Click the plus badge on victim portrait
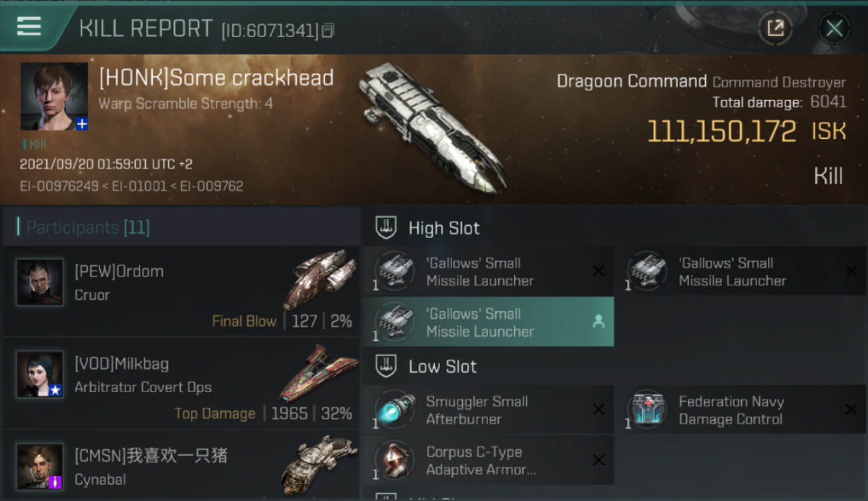This screenshot has height=501, width=868. coord(81,124)
